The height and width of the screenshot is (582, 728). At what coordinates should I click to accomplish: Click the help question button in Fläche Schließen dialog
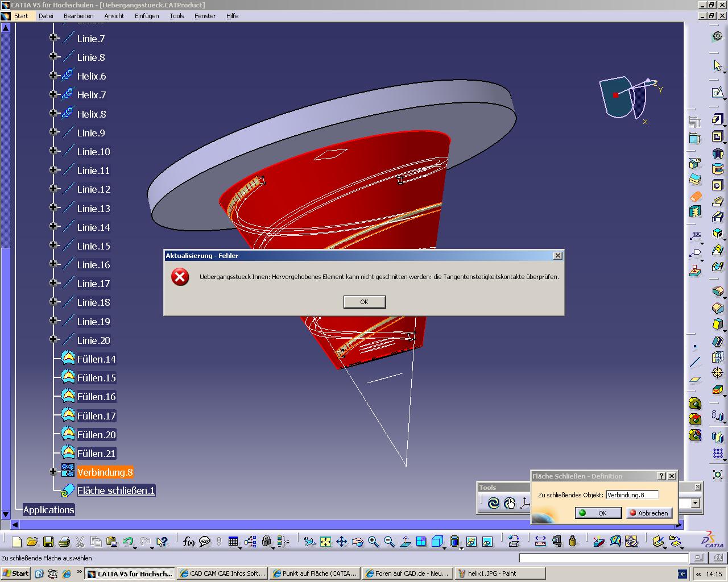(661, 476)
